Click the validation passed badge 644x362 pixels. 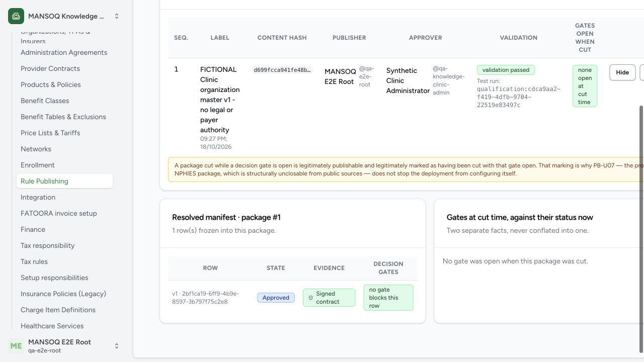(x=506, y=70)
